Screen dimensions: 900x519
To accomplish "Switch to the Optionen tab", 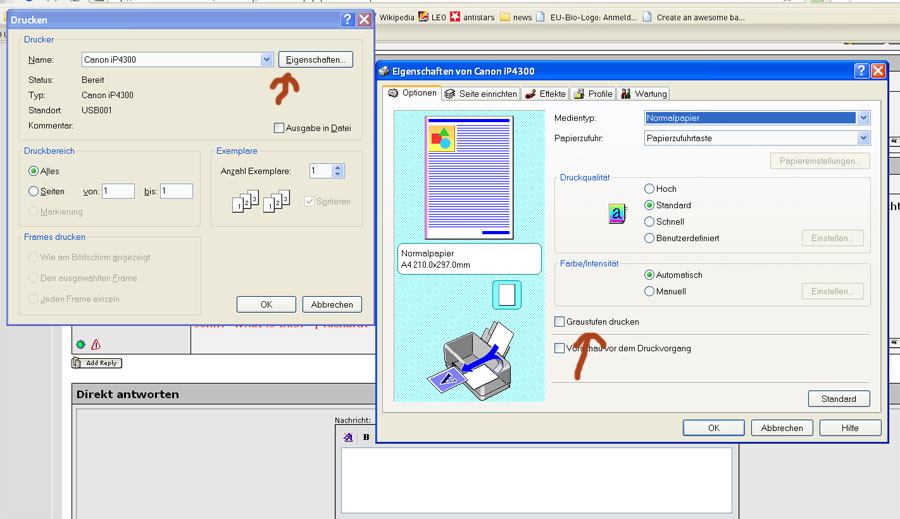I will (412, 93).
